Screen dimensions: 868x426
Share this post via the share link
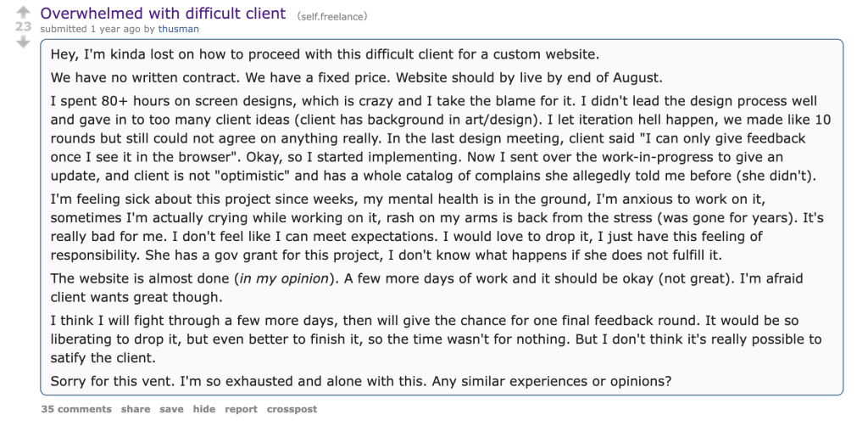tap(136, 409)
